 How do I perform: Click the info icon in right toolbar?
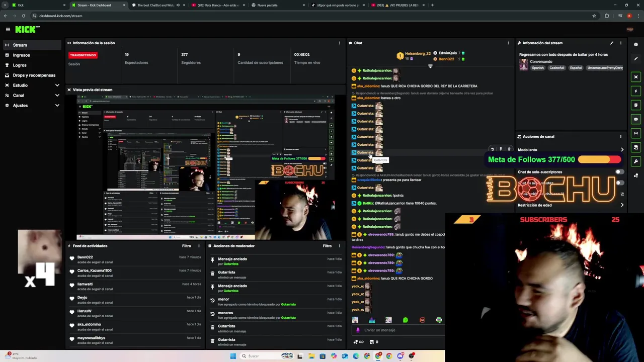636,45
